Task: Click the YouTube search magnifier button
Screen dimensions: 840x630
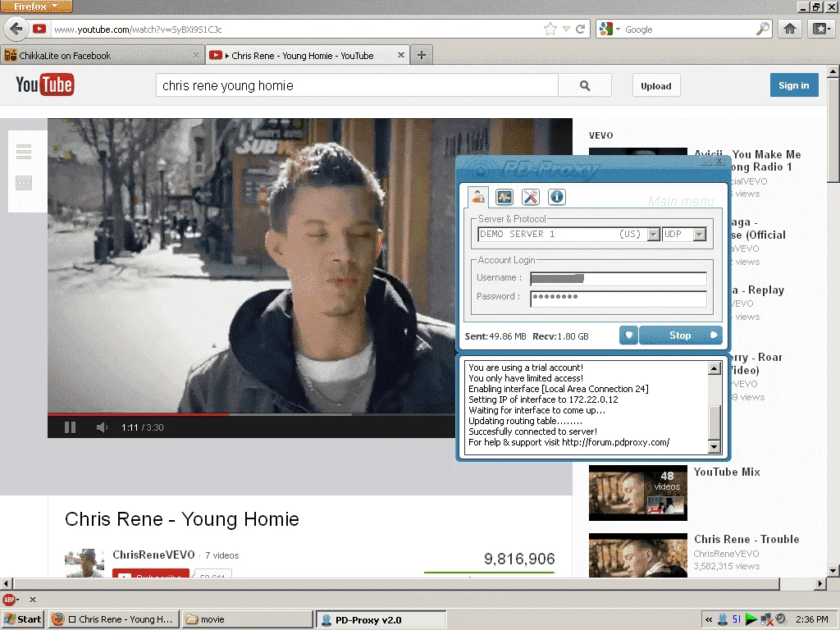Action: tap(584, 85)
